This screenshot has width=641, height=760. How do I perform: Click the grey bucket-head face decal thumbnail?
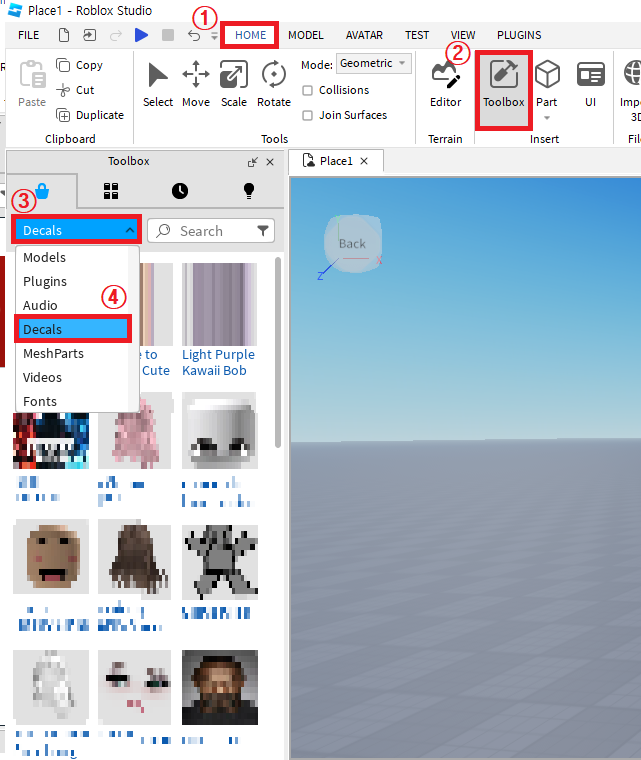point(220,431)
